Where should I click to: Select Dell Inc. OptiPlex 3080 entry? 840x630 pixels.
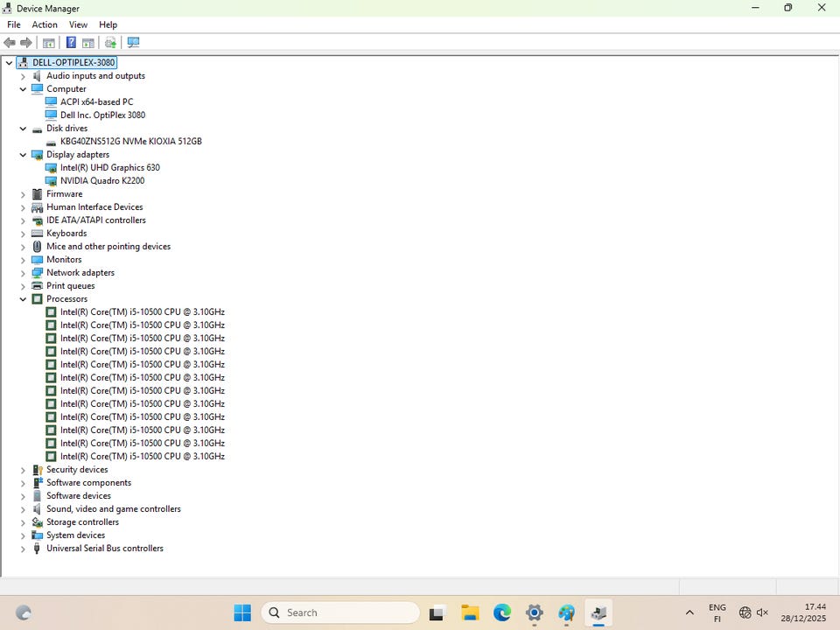(x=102, y=115)
